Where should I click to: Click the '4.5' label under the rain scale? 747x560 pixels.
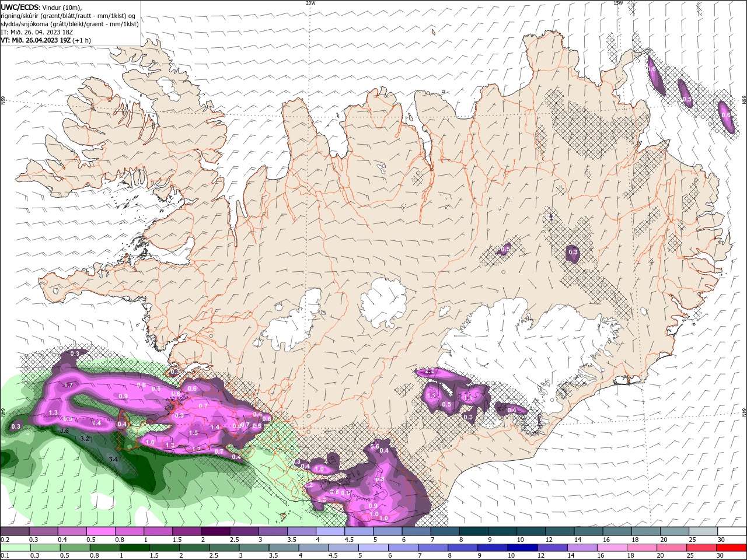click(334, 555)
